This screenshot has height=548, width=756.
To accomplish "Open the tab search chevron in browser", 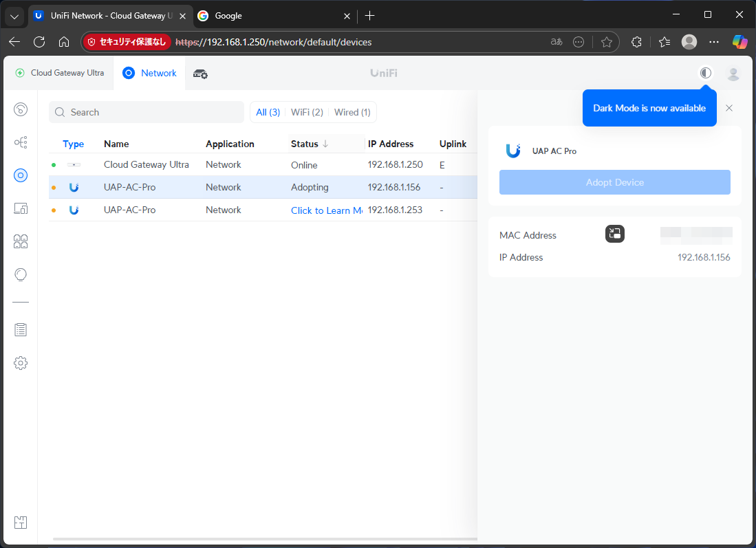I will click(15, 16).
